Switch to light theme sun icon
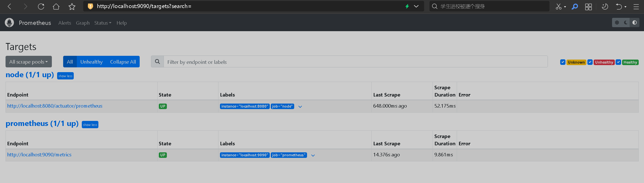This screenshot has width=644, height=183. [x=617, y=23]
